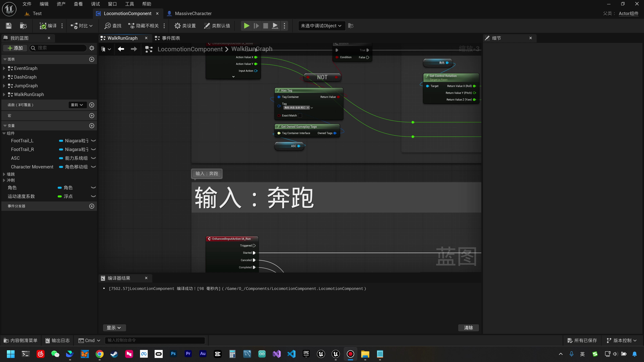Expand EventGraph tree item
The image size is (644, 362).
click(x=4, y=68)
